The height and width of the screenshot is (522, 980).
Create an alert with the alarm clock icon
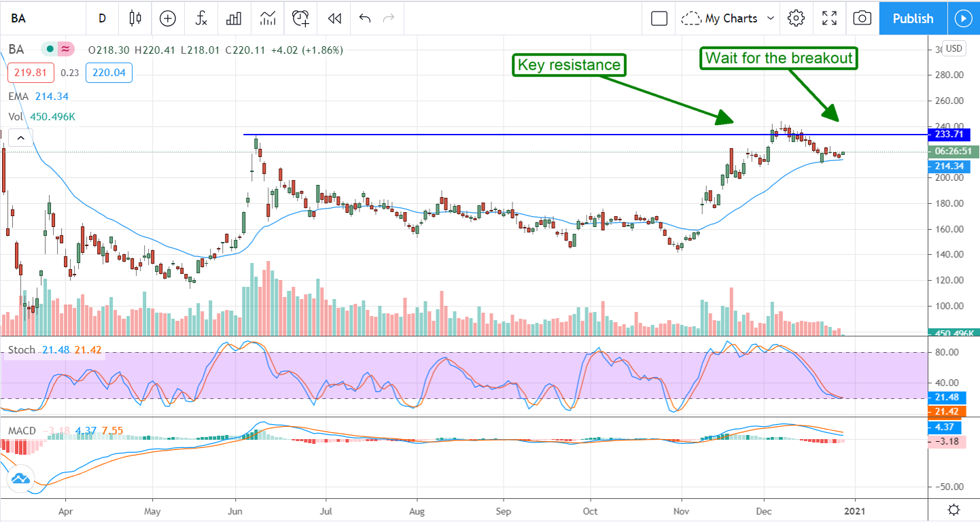click(301, 18)
